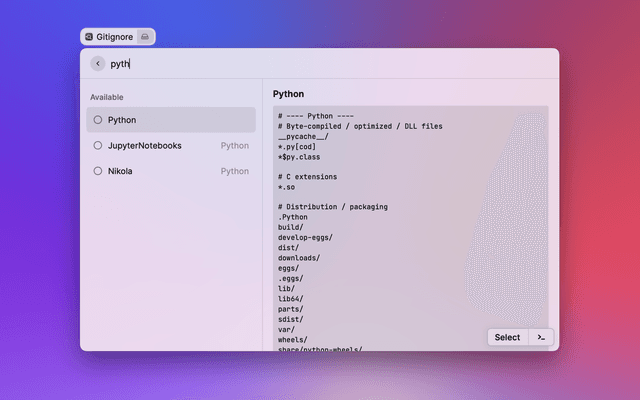Click the Gitignore title label
The image size is (640, 400).
(115, 37)
